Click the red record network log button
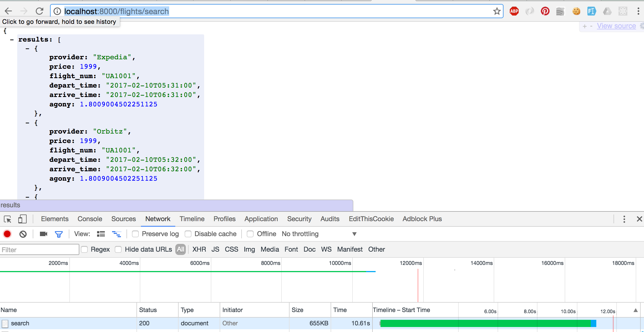644x332 pixels. pos(7,234)
